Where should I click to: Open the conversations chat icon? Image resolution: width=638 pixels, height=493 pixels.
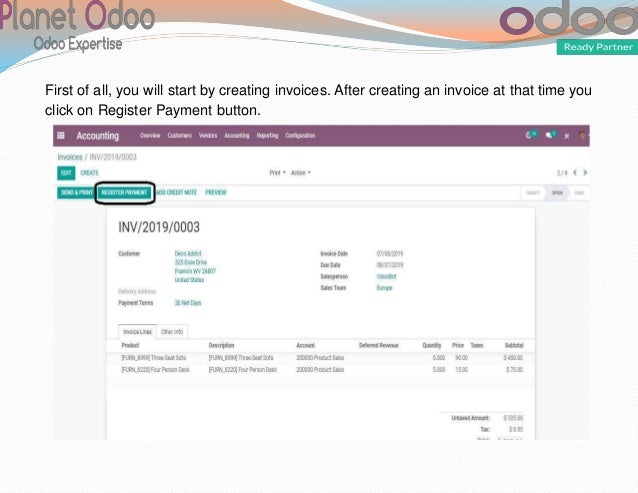(551, 135)
